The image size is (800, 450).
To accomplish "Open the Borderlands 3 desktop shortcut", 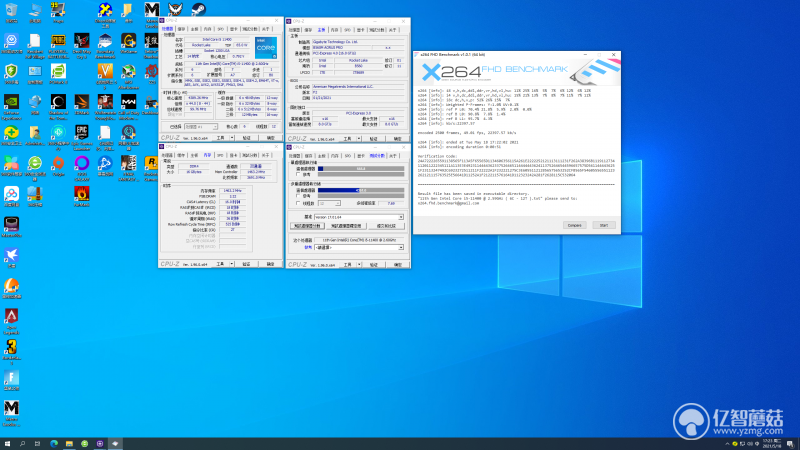I will coord(11,352).
